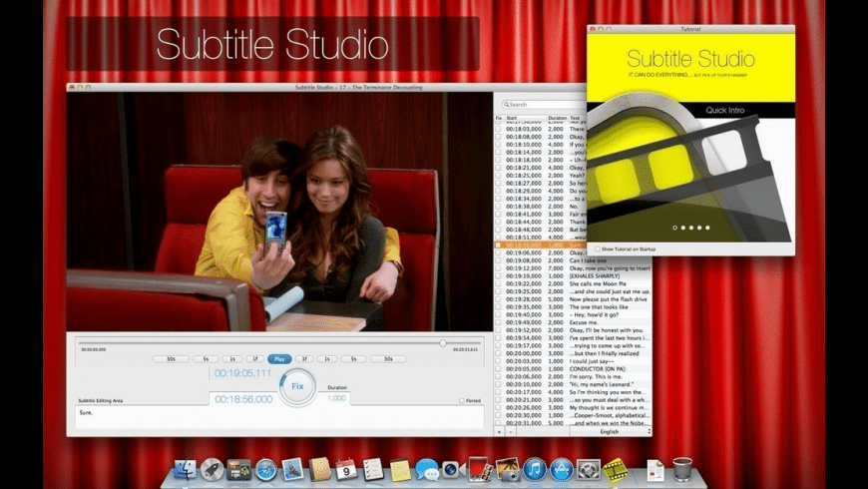Launch Launchpad rocket icon in dock
The height and width of the screenshot is (489, 868).
213,470
